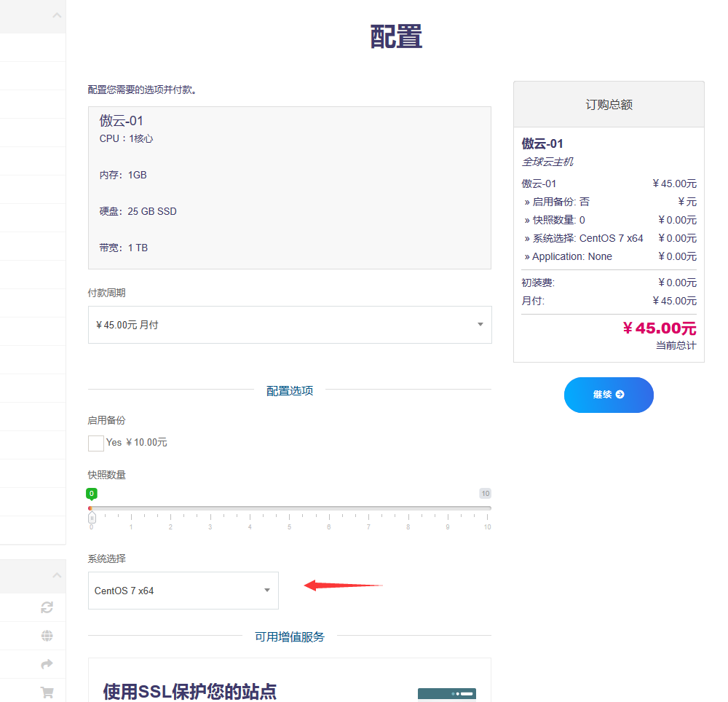This screenshot has width=728, height=702.
Task: Click the Yes ￥10.00元 backup label
Action: [x=137, y=443]
